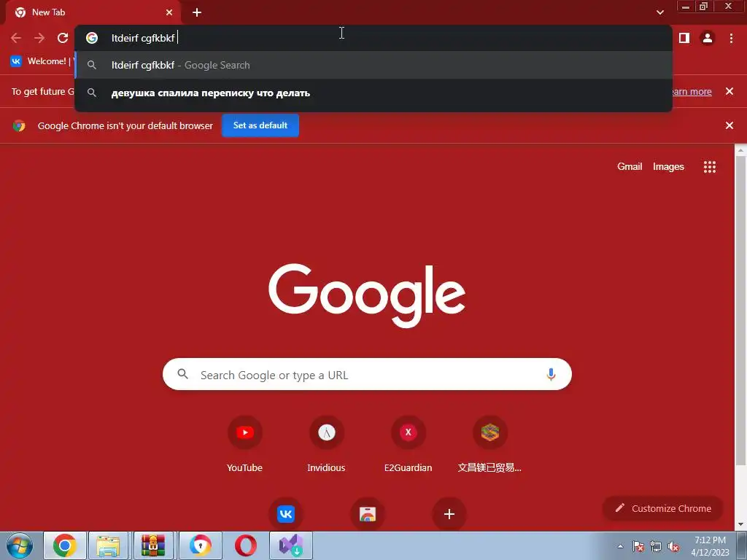Open the clock showing 7:12 PM

click(x=711, y=545)
